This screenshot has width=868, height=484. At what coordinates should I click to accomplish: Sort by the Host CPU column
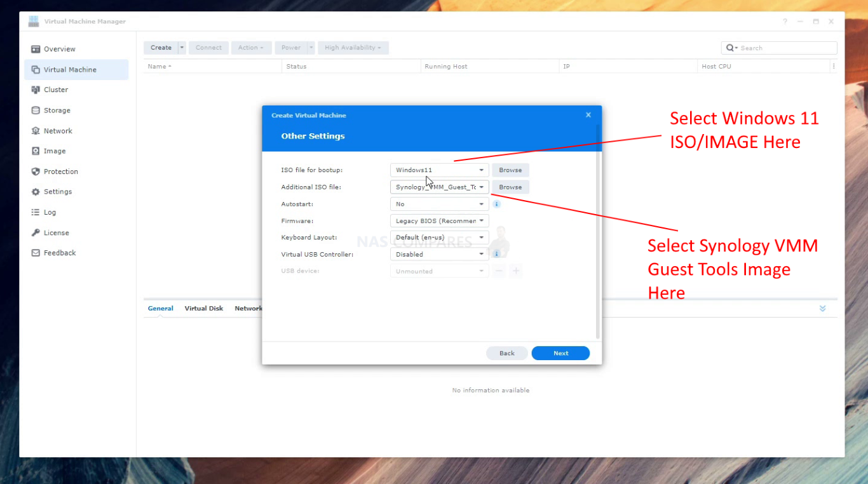pos(764,66)
